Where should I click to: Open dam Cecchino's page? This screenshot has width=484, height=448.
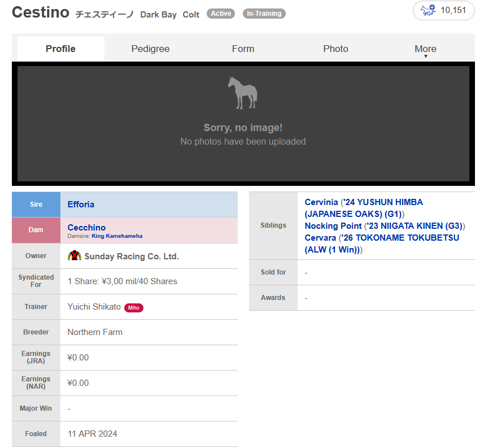point(86,228)
